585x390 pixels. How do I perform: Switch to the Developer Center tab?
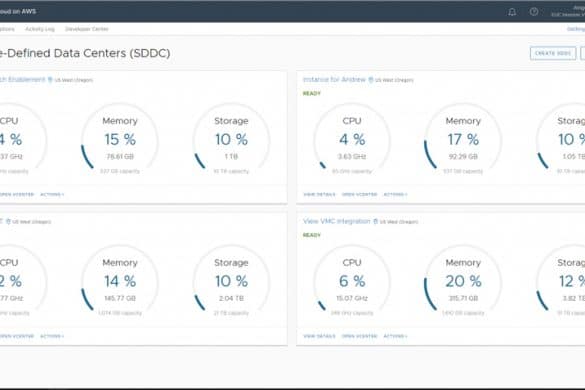click(87, 29)
